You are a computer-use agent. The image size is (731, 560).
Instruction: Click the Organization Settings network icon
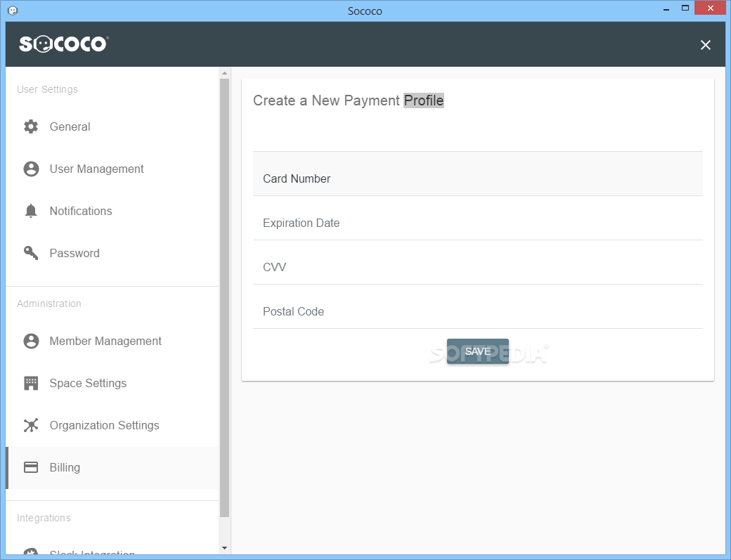[31, 425]
